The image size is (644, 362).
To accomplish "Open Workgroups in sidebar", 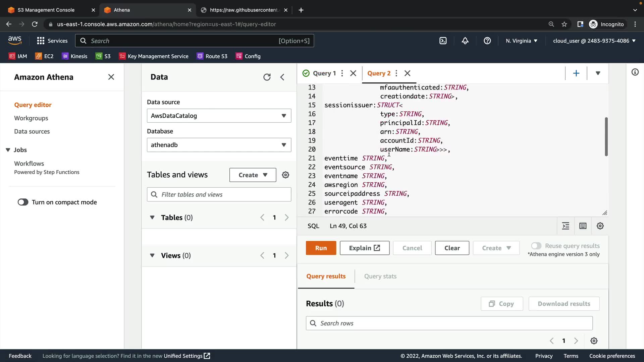I will point(31,118).
